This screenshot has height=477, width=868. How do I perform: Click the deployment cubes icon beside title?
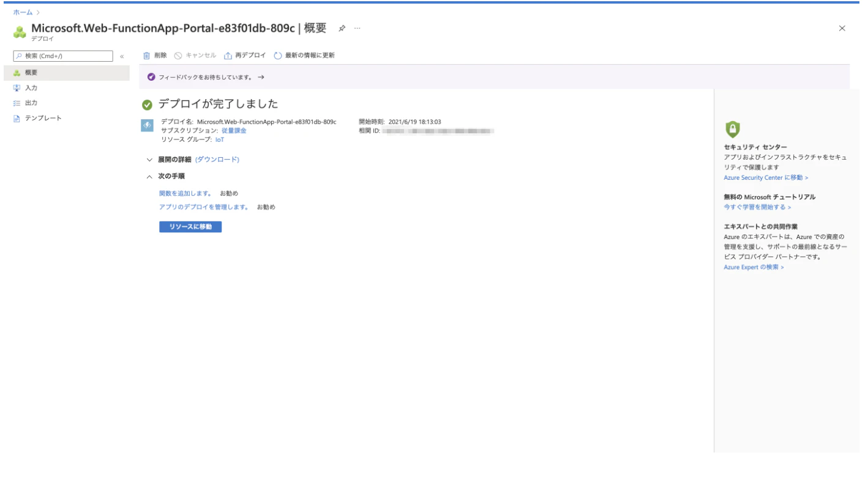(x=20, y=31)
